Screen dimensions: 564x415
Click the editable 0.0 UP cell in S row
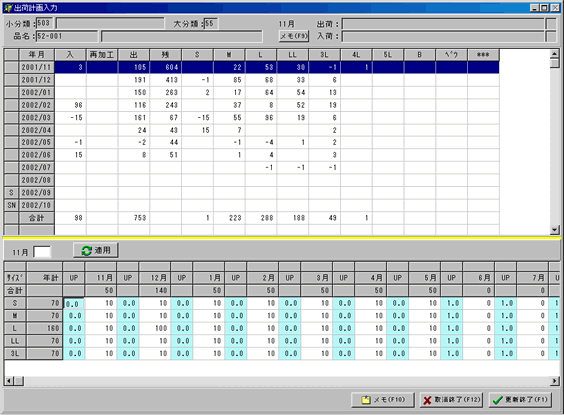pos(74,304)
